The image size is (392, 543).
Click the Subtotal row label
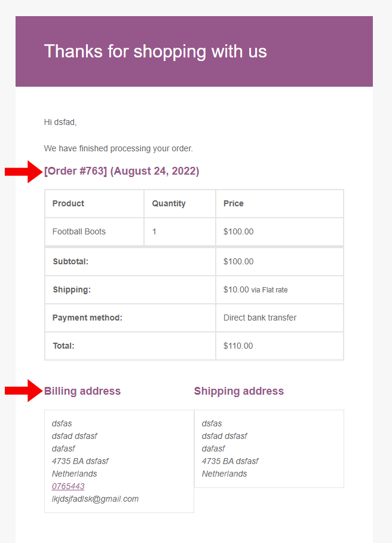click(71, 261)
